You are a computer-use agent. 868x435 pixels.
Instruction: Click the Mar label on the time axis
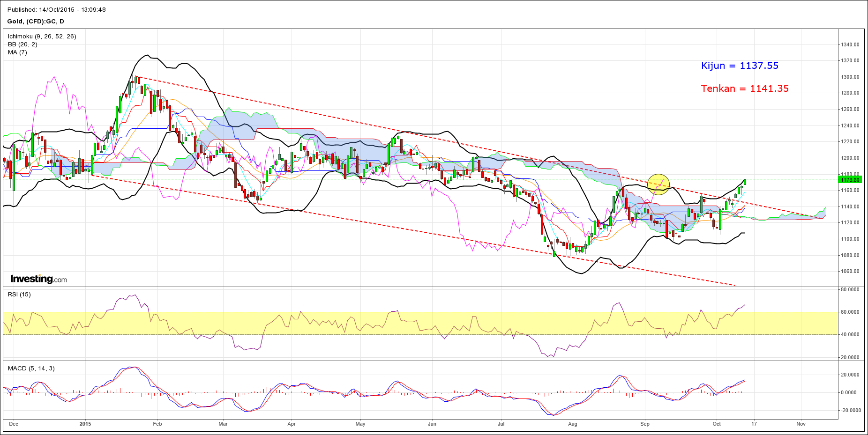point(223,424)
